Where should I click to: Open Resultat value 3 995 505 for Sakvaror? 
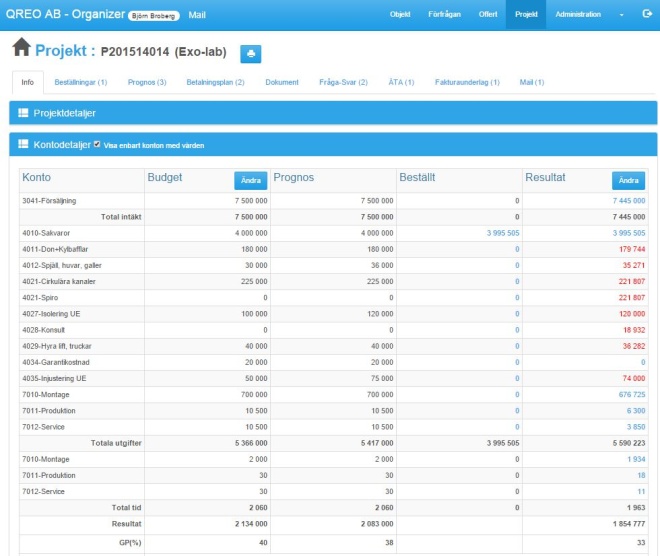(x=629, y=233)
